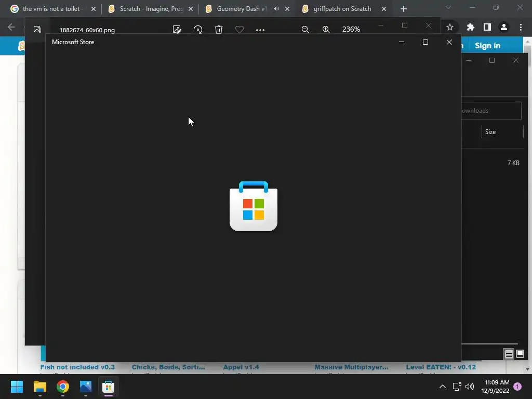The height and width of the screenshot is (399, 532).
Task: Switch File Explorer to details view
Action: (x=509, y=354)
